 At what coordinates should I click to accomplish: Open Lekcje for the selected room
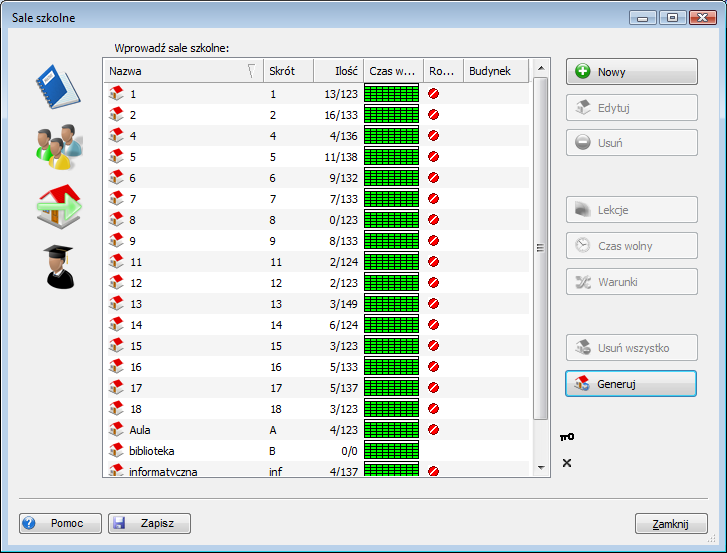pyautogui.click(x=631, y=210)
